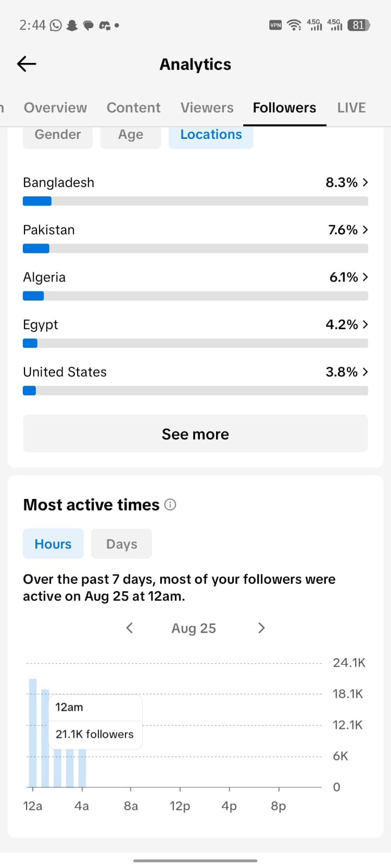Select the Gender demographic chip
This screenshot has width=391, height=868.
pyautogui.click(x=58, y=136)
